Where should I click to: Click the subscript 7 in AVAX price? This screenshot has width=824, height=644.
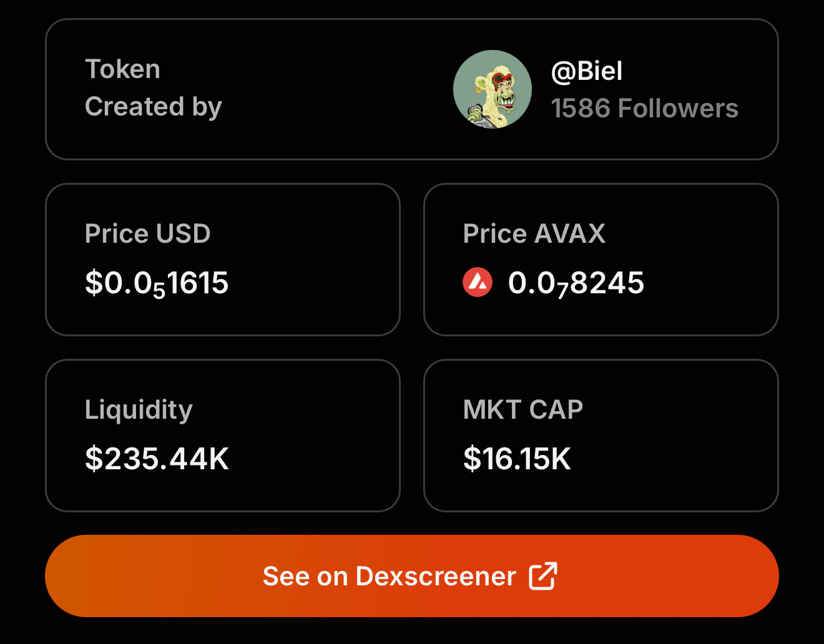point(562,290)
